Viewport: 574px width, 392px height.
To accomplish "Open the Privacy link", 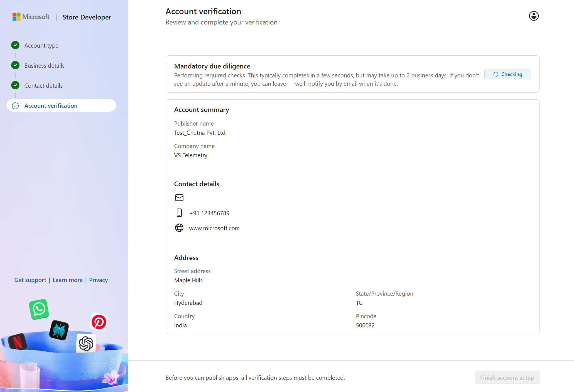I will pos(98,280).
